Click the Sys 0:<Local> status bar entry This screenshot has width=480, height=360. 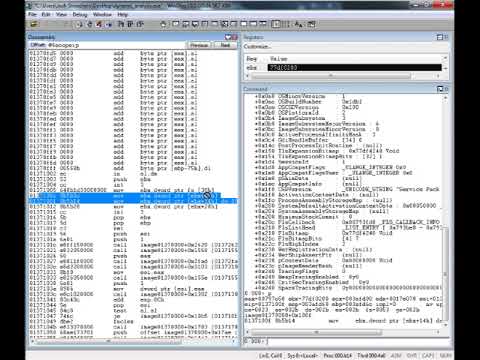coord(303,356)
